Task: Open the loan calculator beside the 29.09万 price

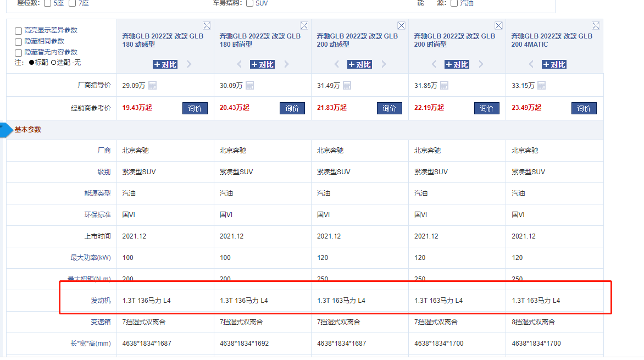Action: [x=153, y=85]
